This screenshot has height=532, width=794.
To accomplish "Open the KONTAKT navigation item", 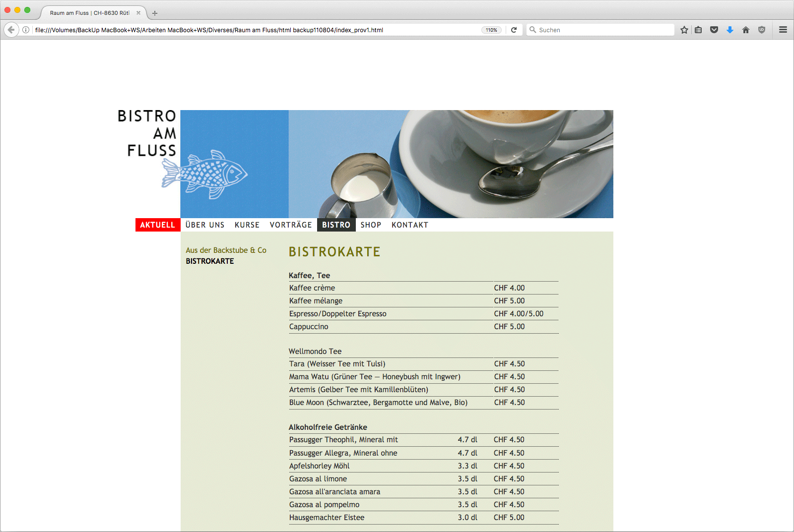I will pyautogui.click(x=410, y=225).
